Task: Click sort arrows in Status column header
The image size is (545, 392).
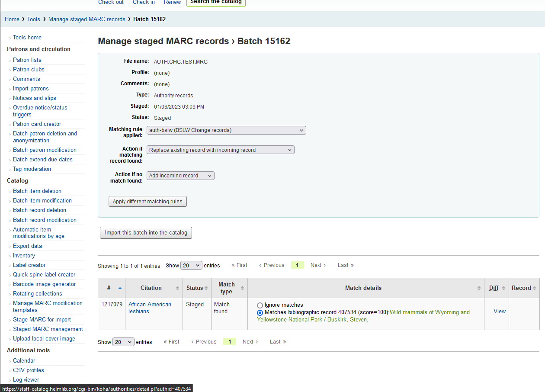Action: point(207,288)
